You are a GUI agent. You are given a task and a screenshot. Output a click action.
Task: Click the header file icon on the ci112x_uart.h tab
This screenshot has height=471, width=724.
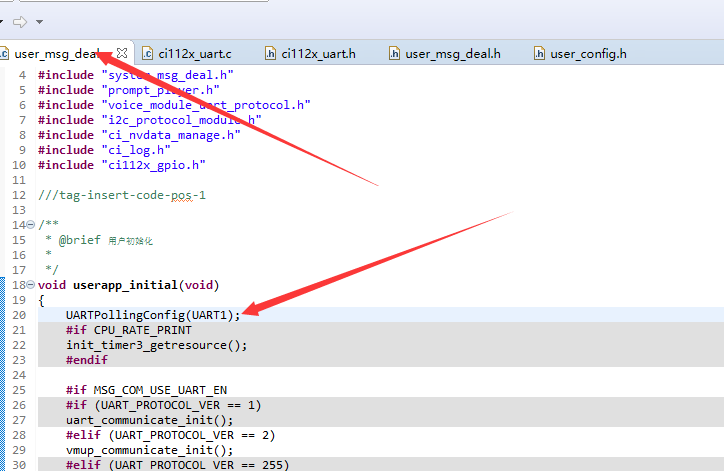pos(271,53)
